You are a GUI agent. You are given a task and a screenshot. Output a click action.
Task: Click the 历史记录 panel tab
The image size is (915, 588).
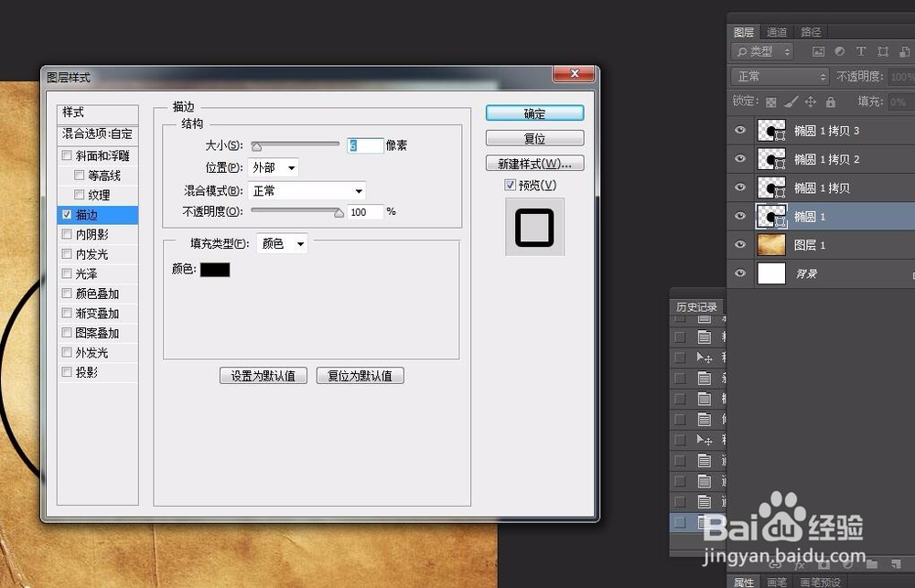pos(696,307)
